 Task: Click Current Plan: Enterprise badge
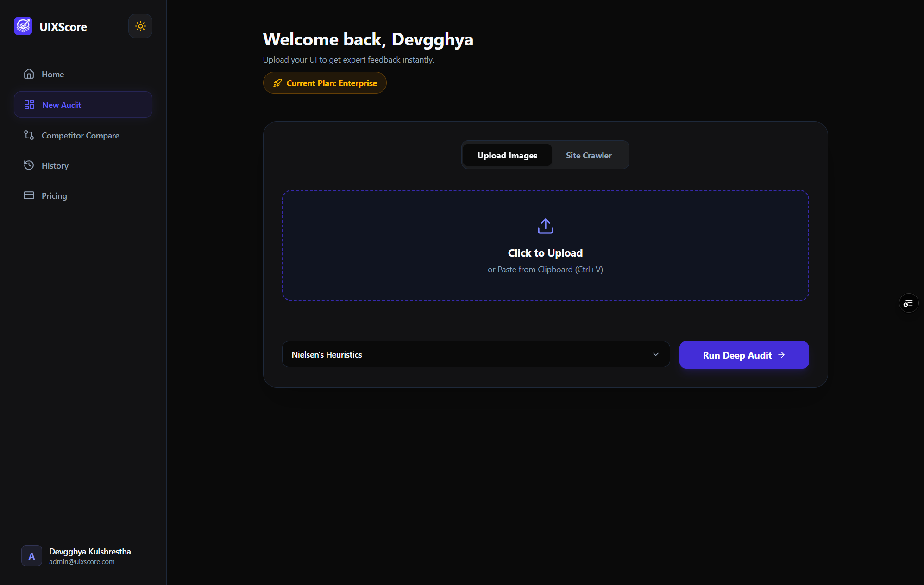pyautogui.click(x=332, y=83)
